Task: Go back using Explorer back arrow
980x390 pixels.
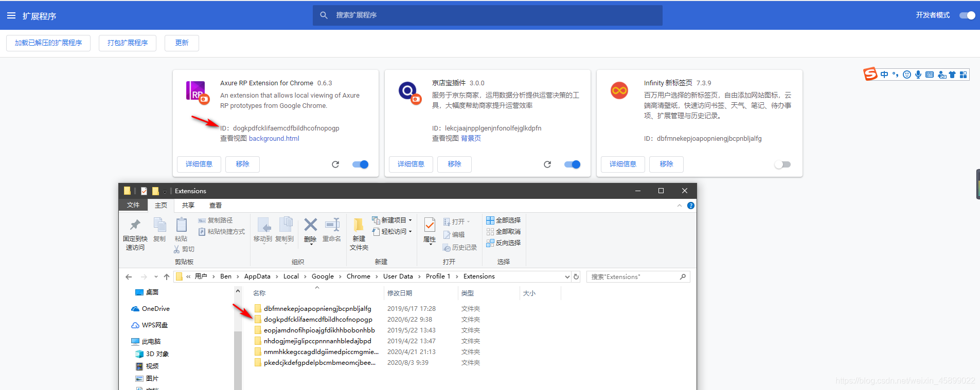Action: click(x=129, y=276)
